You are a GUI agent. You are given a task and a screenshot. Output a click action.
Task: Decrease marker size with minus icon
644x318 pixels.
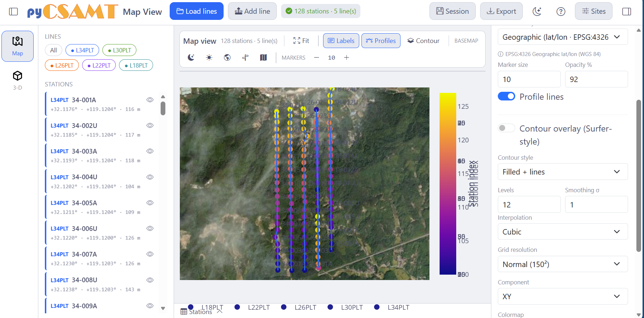pos(317,57)
